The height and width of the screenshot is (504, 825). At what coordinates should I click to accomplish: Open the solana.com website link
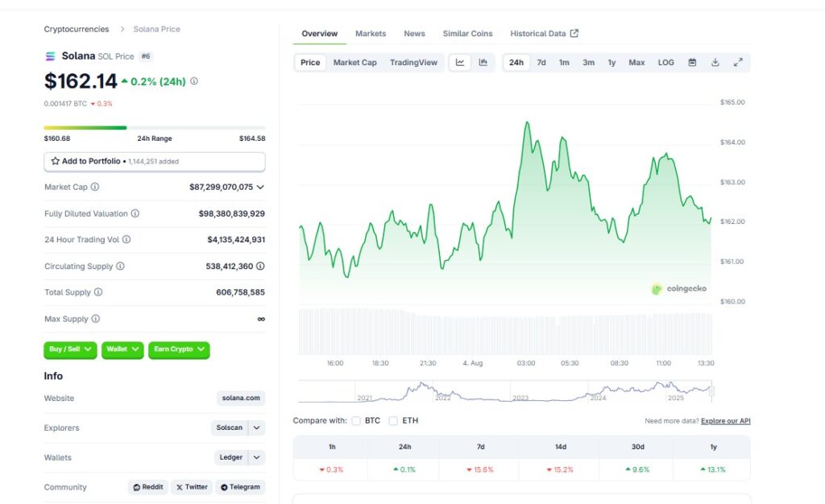tap(240, 399)
